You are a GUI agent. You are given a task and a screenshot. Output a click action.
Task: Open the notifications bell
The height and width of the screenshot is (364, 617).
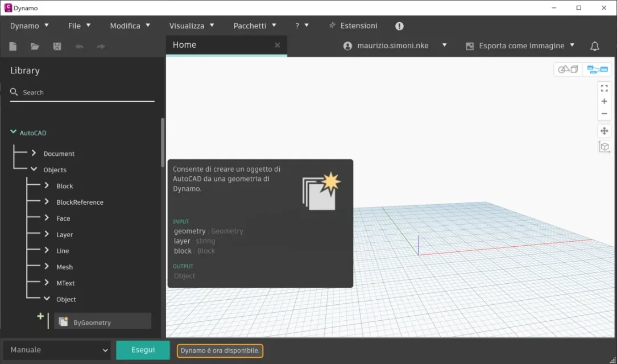click(x=595, y=46)
